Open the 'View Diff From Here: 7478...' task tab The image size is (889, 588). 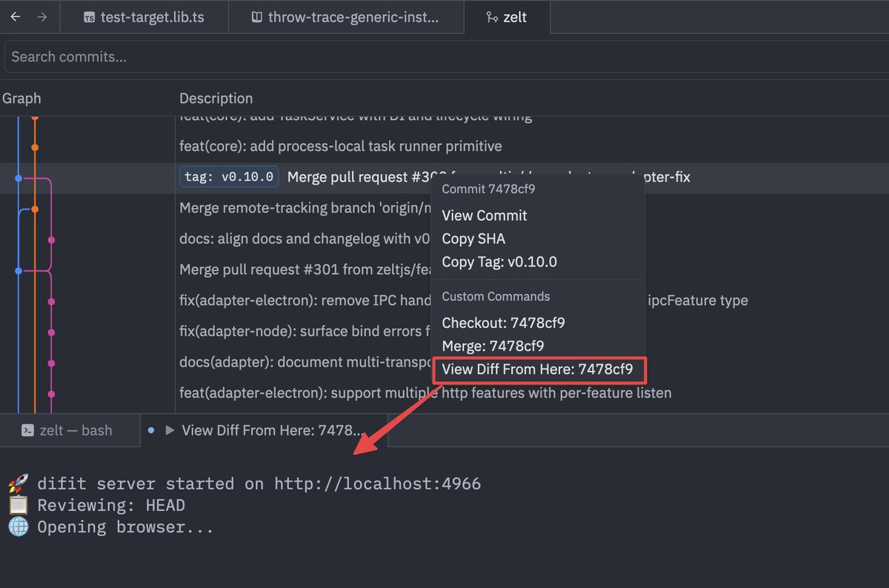point(264,430)
